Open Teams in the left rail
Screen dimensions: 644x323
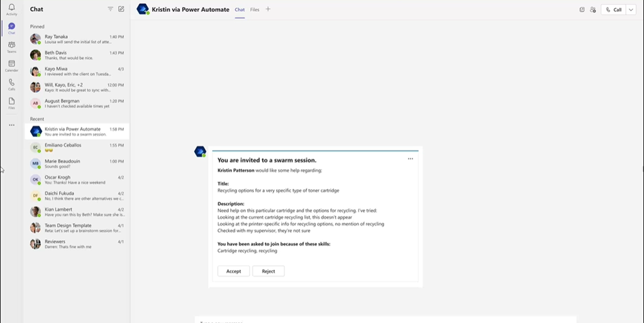tap(11, 47)
